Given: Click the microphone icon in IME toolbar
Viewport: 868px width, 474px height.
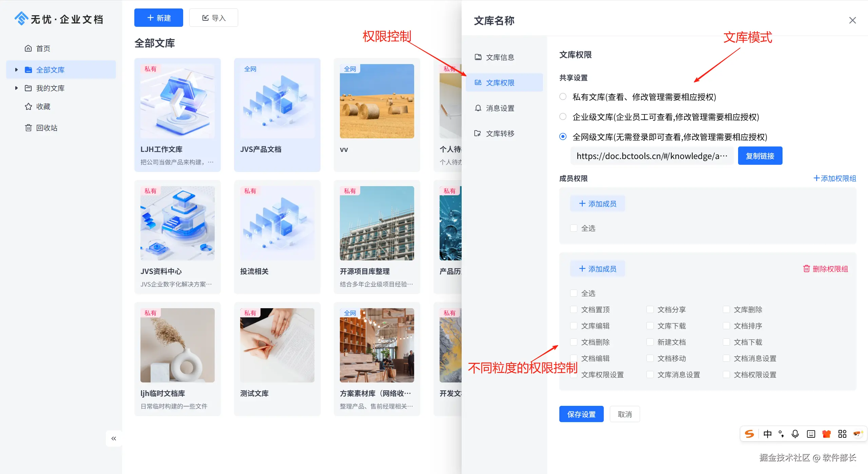Looking at the screenshot, I should coord(795,434).
